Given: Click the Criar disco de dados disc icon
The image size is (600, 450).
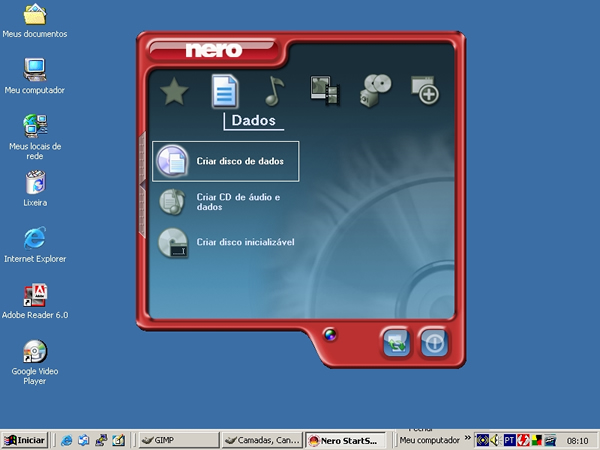Looking at the screenshot, I should click(172, 161).
